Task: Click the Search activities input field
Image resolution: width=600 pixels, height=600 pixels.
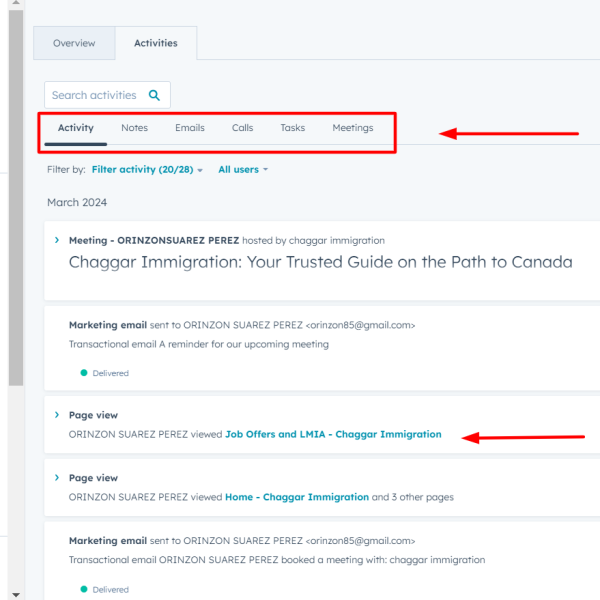Action: pyautogui.click(x=108, y=95)
